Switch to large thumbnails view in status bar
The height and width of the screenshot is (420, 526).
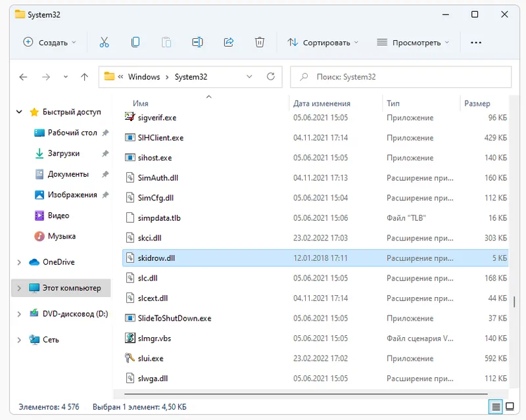point(510,407)
